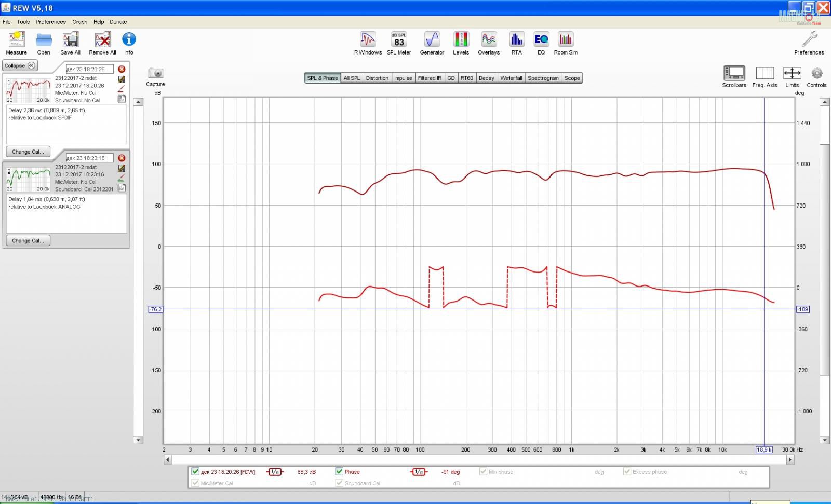Image resolution: width=831 pixels, height=504 pixels.
Task: Collapse the measurements panel
Action: point(20,65)
